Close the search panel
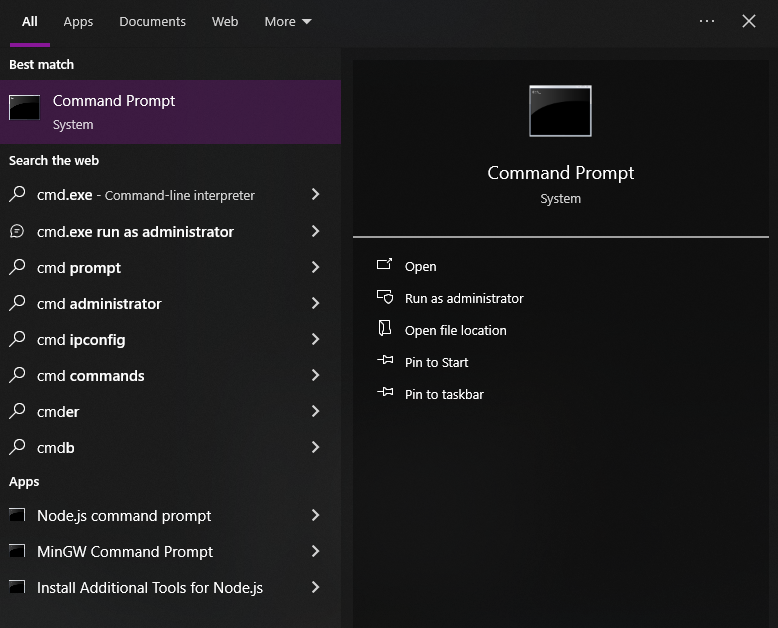The width and height of the screenshot is (778, 628). (x=749, y=21)
